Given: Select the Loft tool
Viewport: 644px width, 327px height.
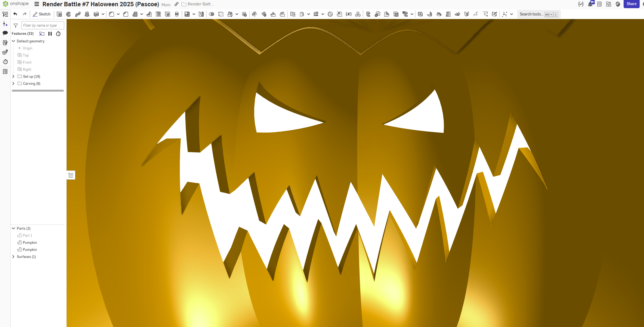Looking at the screenshot, I should click(87, 14).
